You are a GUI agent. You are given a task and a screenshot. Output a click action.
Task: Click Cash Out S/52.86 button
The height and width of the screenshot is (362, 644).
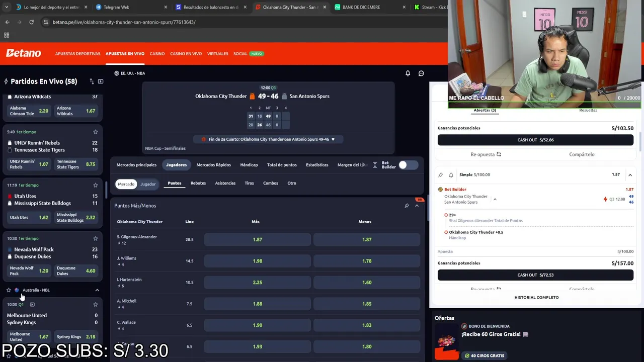[535, 140]
